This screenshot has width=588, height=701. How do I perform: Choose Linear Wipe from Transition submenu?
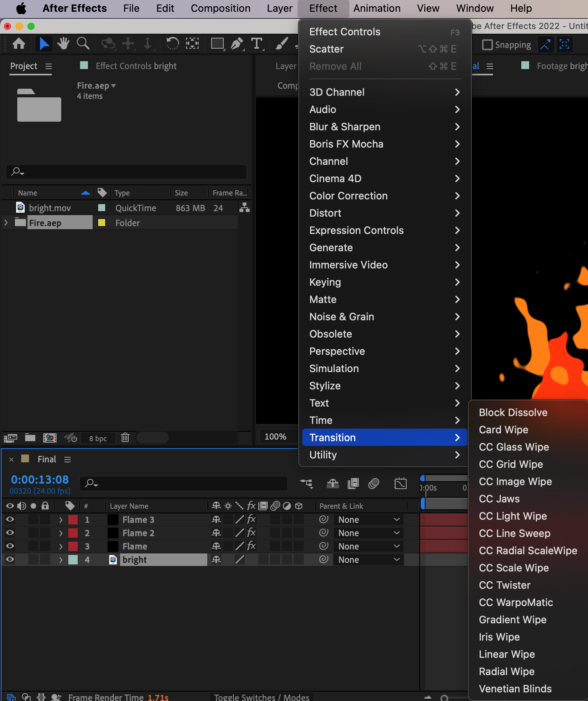[507, 654]
